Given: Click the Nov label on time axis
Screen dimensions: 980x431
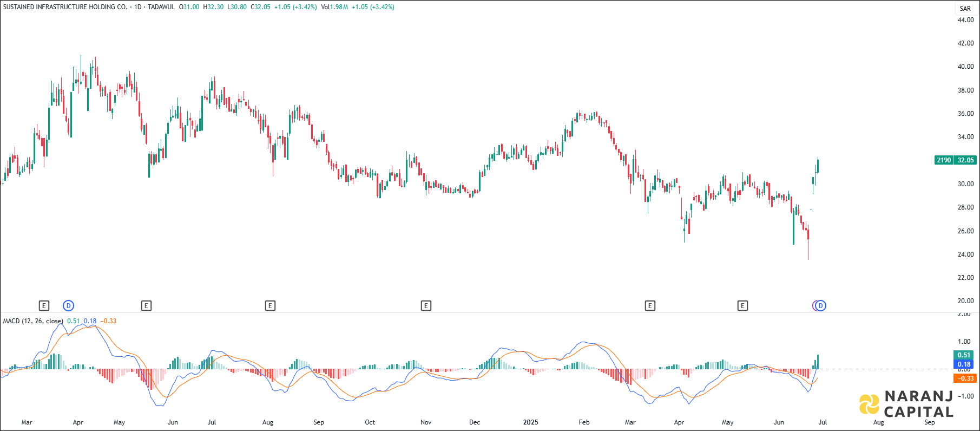Looking at the screenshot, I should click(x=426, y=422).
